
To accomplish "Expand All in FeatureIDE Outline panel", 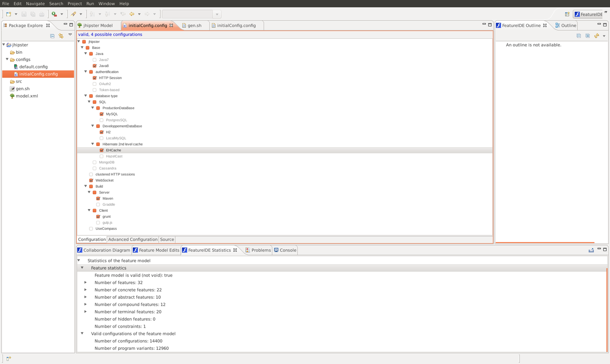I will pos(588,36).
